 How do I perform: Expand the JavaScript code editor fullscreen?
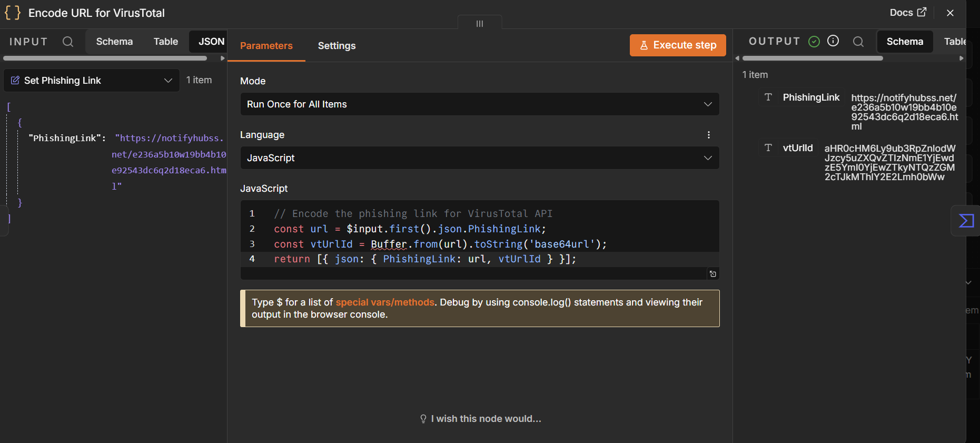click(713, 274)
